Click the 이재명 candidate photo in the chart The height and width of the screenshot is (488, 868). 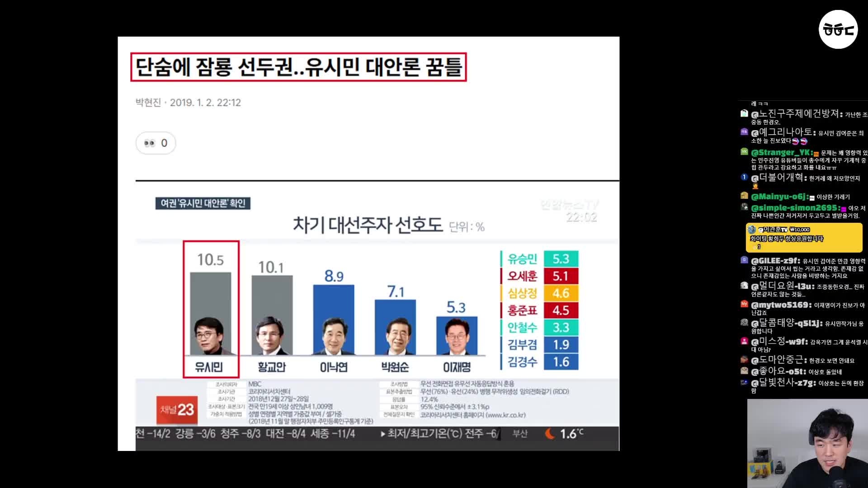point(457,336)
